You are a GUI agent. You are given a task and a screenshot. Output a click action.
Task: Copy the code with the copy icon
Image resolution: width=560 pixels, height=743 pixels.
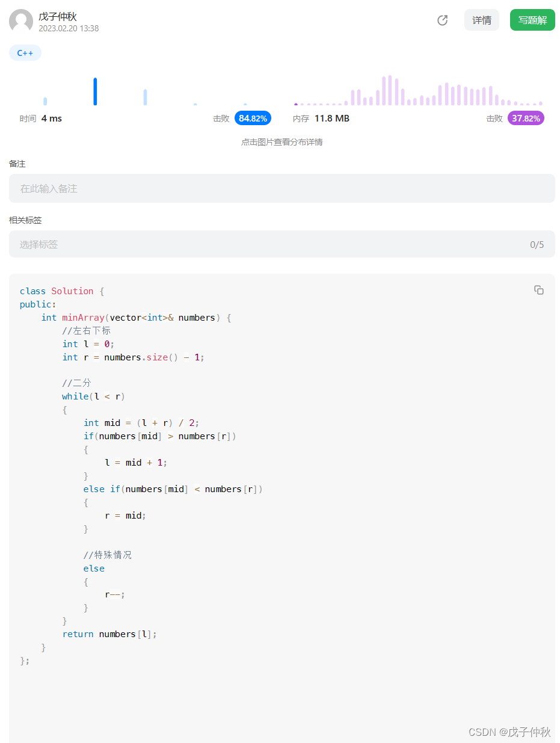tap(538, 290)
